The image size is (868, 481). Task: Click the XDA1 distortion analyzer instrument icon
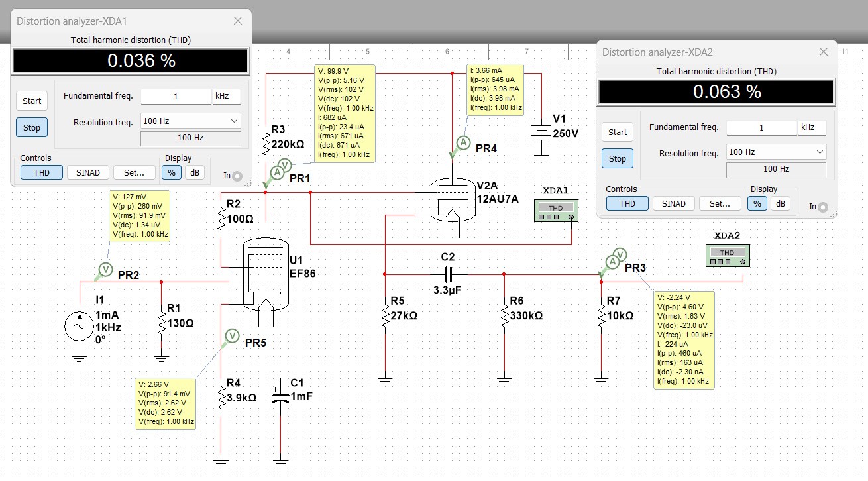click(x=556, y=211)
